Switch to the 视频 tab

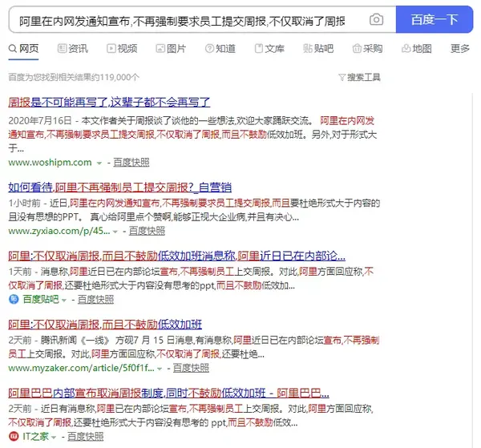(x=122, y=48)
